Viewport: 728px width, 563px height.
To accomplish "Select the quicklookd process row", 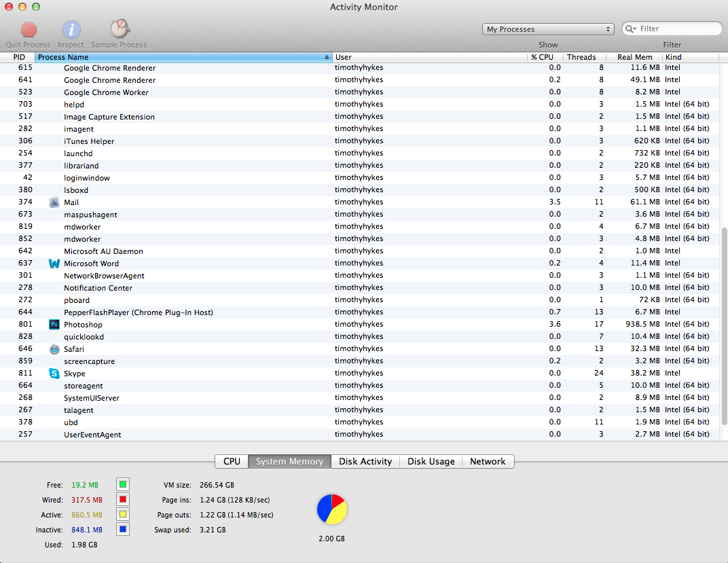I will tap(360, 336).
